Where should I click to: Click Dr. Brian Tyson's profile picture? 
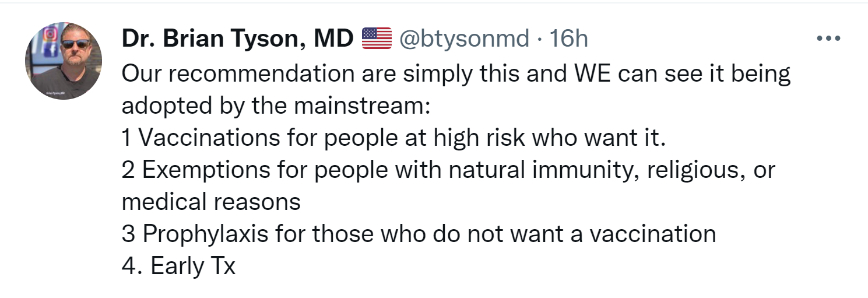point(63,60)
